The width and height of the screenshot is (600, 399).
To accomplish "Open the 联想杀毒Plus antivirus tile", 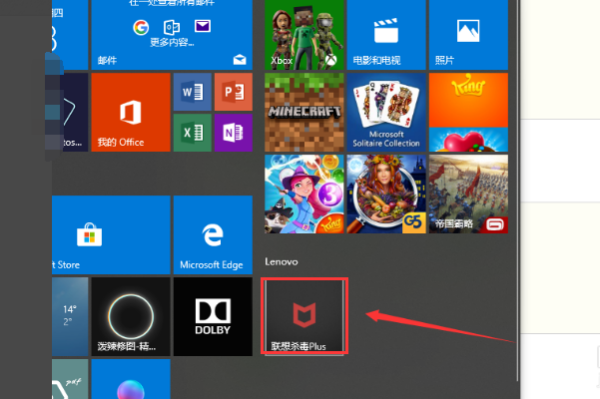I will tap(304, 316).
